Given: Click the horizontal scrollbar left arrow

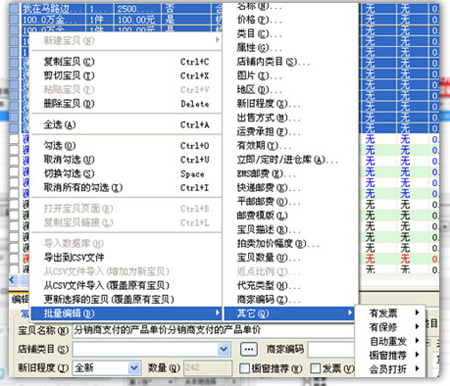Looking at the screenshot, I should tap(13, 279).
